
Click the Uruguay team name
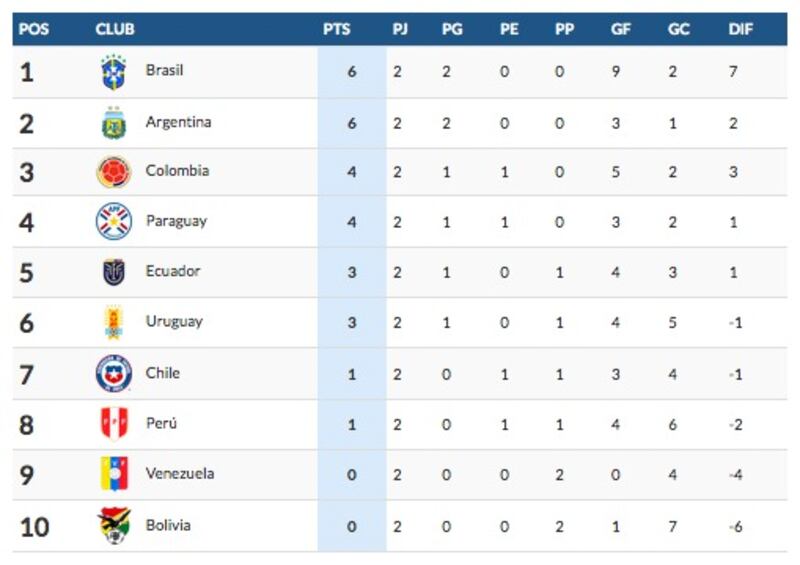pyautogui.click(x=174, y=322)
